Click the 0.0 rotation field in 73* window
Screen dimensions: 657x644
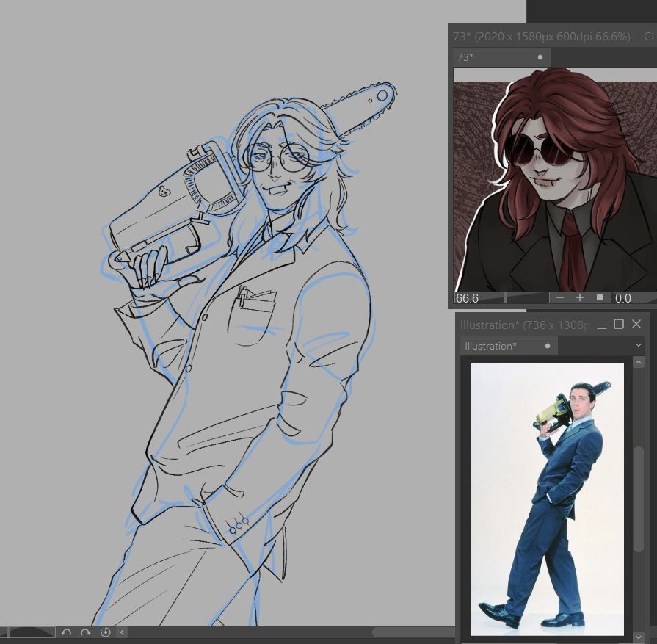(634, 298)
